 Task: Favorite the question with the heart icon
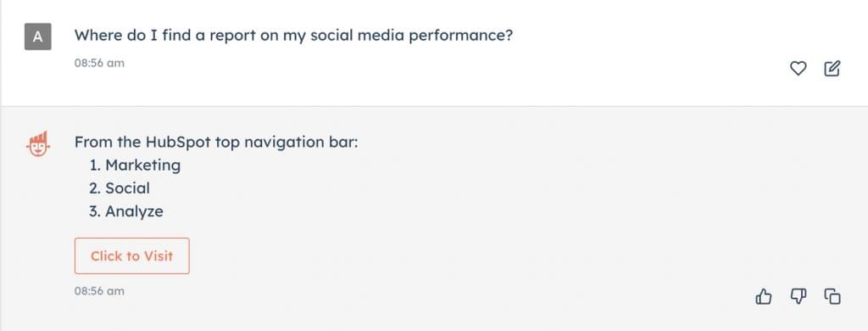coord(798,69)
